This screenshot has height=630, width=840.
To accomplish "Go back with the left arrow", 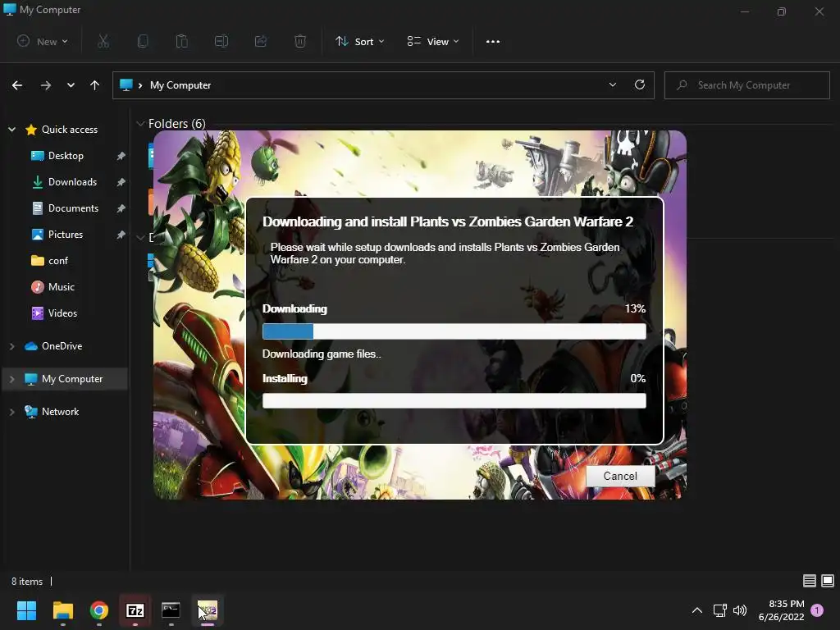I will [x=17, y=85].
